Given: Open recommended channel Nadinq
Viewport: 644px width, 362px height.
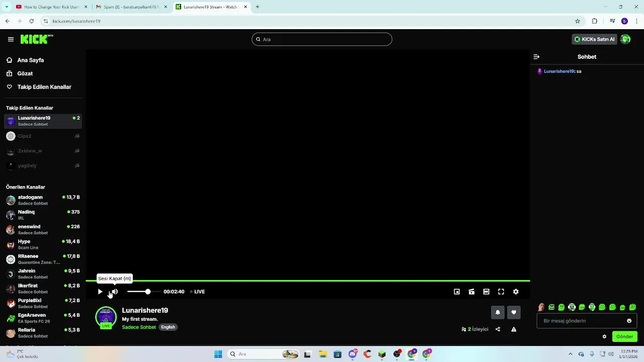Looking at the screenshot, I should 43,215.
